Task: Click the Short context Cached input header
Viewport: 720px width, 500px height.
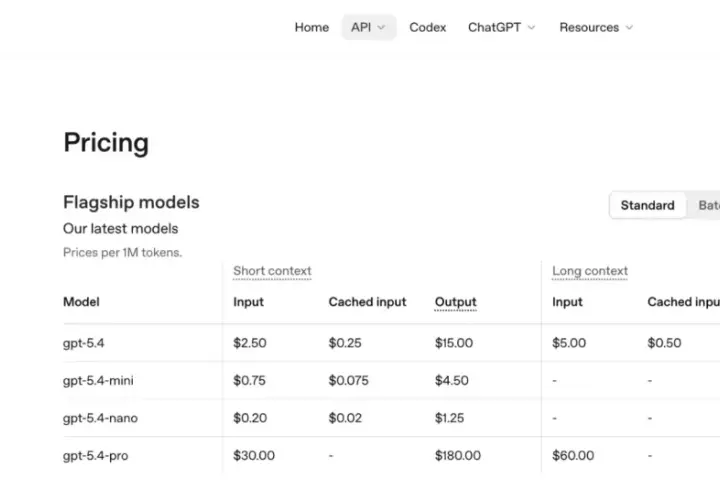Action: pyautogui.click(x=367, y=302)
